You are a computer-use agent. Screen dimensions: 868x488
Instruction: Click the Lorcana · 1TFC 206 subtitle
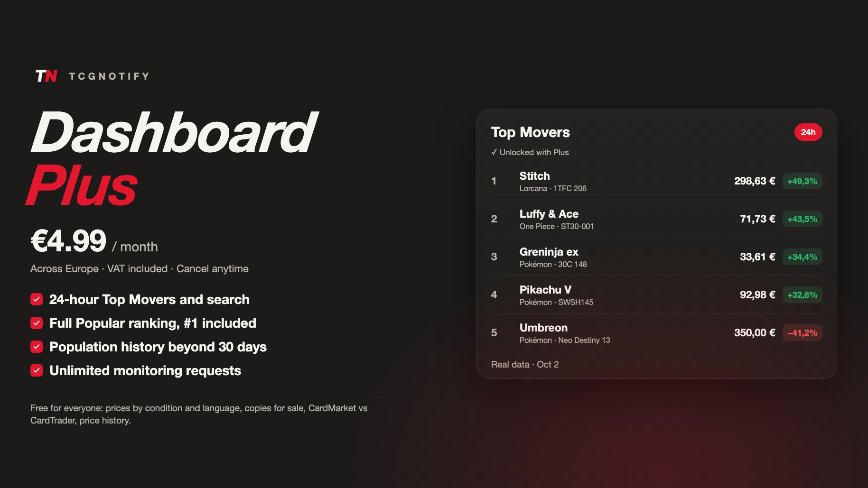(x=553, y=188)
